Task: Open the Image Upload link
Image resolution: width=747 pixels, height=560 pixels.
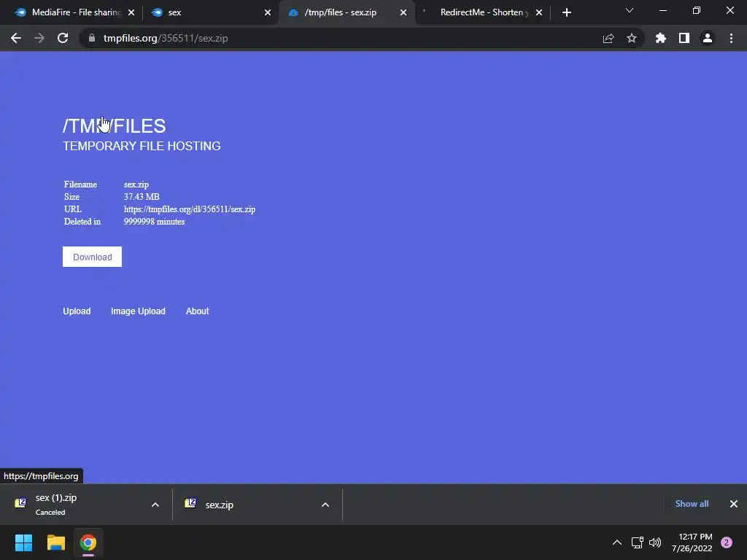Action: [x=138, y=311]
